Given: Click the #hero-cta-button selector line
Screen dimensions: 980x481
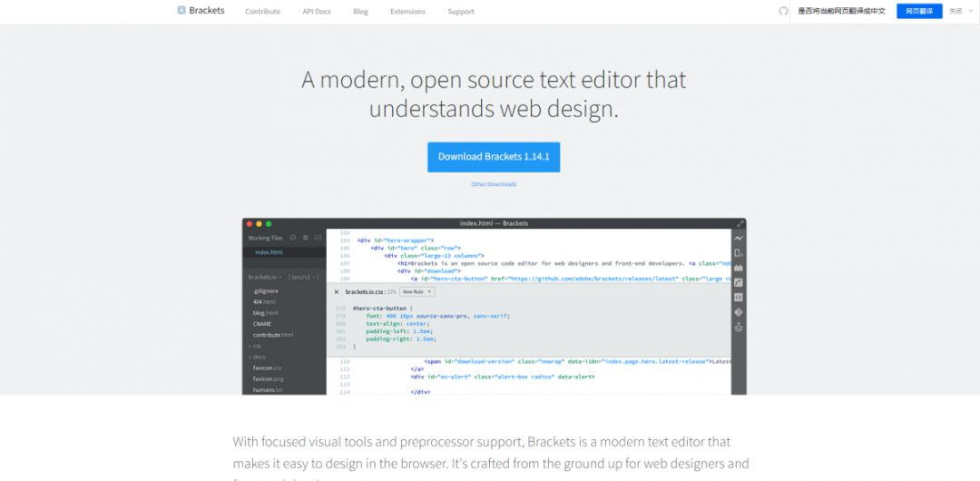Looking at the screenshot, I should 383,309.
